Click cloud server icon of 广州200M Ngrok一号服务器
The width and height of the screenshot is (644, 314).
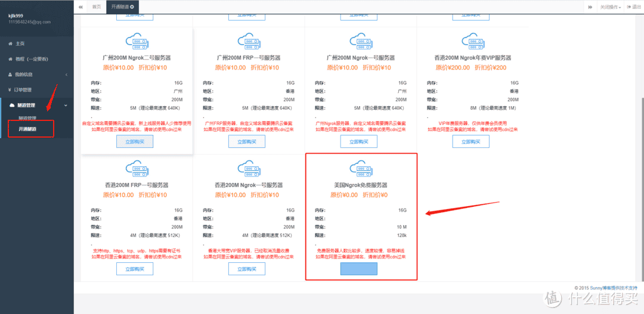coord(361,42)
